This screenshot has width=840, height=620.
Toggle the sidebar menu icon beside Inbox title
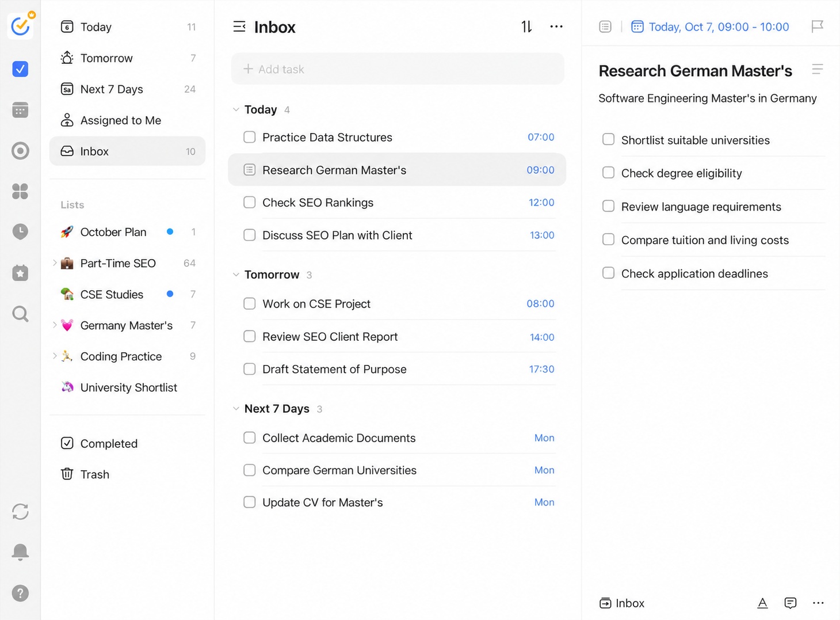point(239,26)
